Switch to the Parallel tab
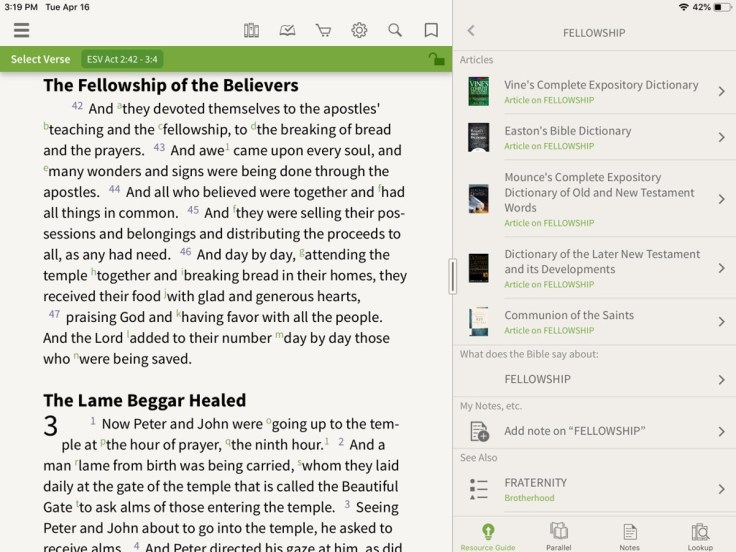This screenshot has width=736, height=552. (559, 535)
